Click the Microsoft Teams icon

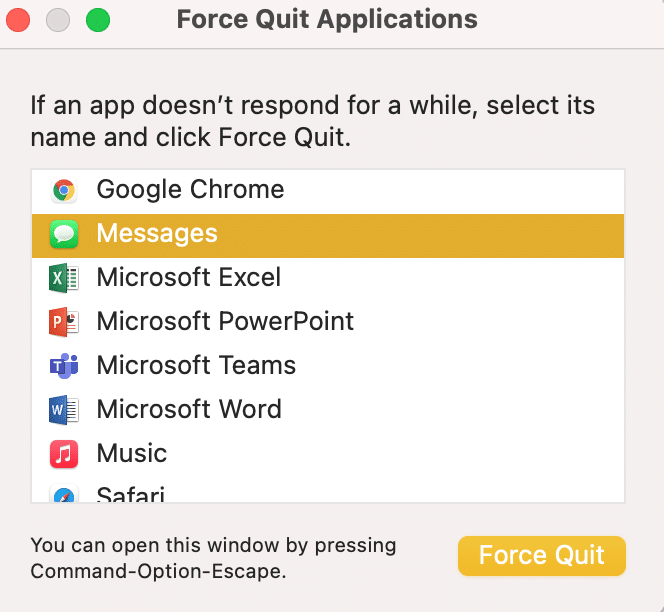pos(64,366)
